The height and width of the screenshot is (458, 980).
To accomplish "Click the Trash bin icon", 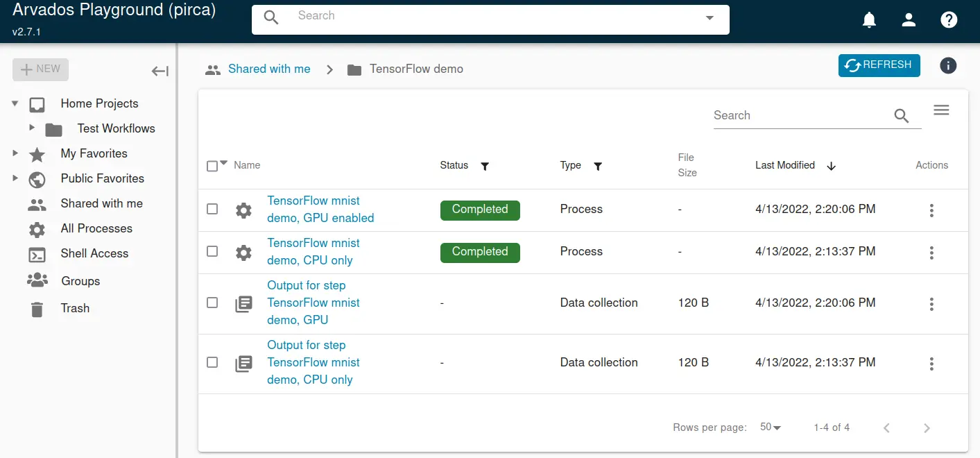I will [37, 309].
